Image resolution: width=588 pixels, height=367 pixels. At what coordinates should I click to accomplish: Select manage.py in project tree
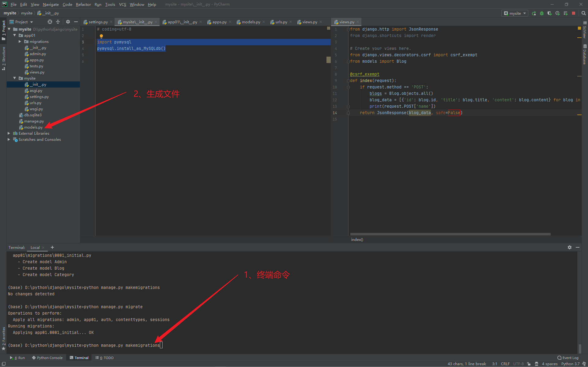click(34, 121)
